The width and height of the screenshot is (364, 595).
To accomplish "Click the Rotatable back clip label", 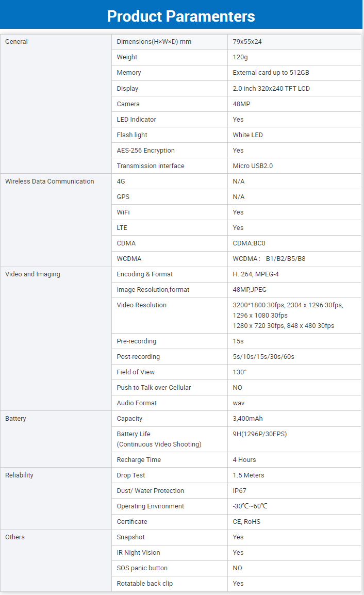I will (144, 584).
